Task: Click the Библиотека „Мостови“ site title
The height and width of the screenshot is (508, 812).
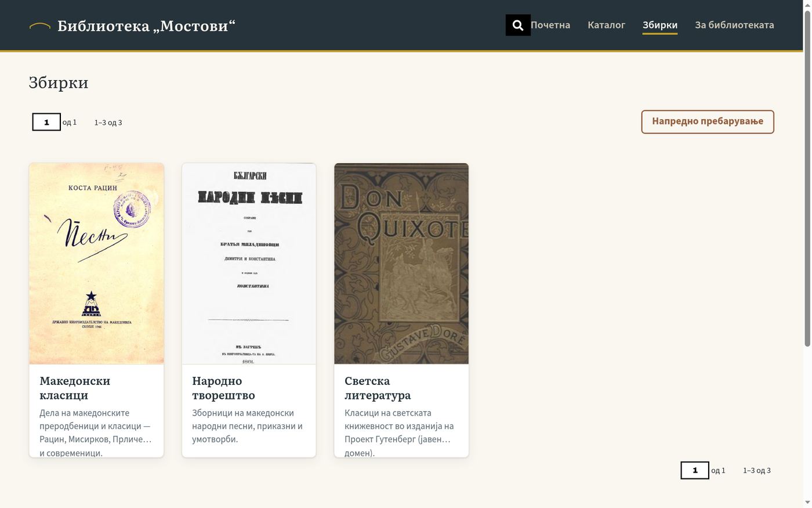Action: (146, 26)
